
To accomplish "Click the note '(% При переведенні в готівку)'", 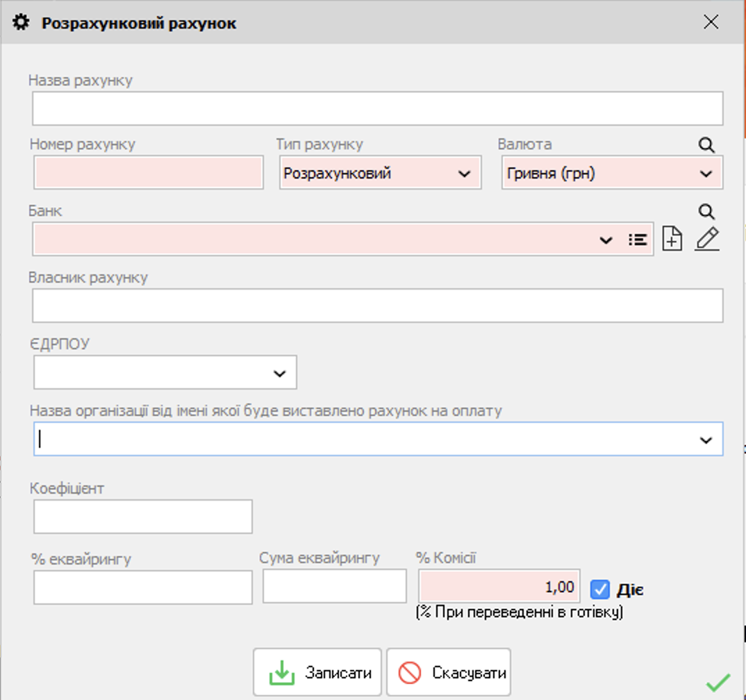I will [x=519, y=612].
